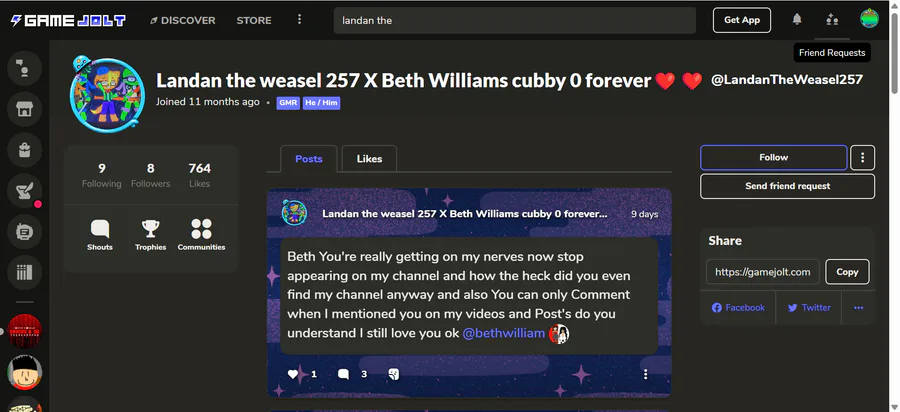This screenshot has width=900, height=412.
Task: Open post comments speech bubble icon
Action: tap(343, 374)
